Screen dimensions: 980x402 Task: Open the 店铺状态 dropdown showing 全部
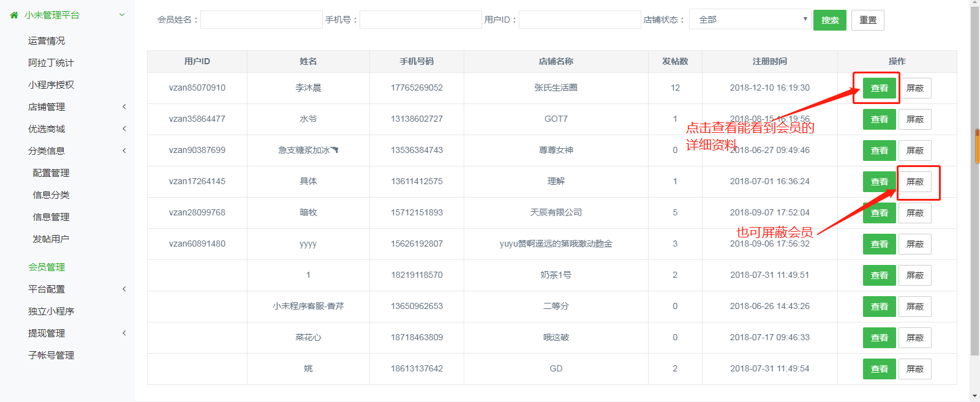(750, 20)
